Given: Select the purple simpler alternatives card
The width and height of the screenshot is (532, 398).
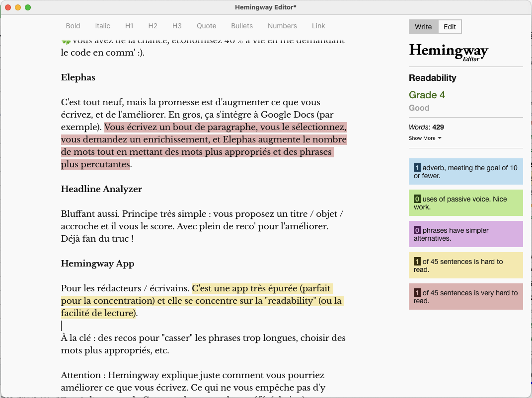Looking at the screenshot, I should [x=466, y=234].
